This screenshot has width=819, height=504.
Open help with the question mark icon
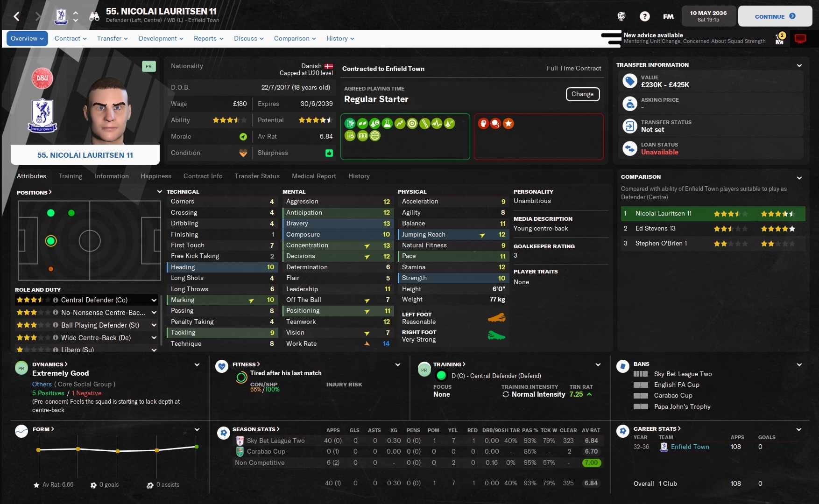[645, 16]
